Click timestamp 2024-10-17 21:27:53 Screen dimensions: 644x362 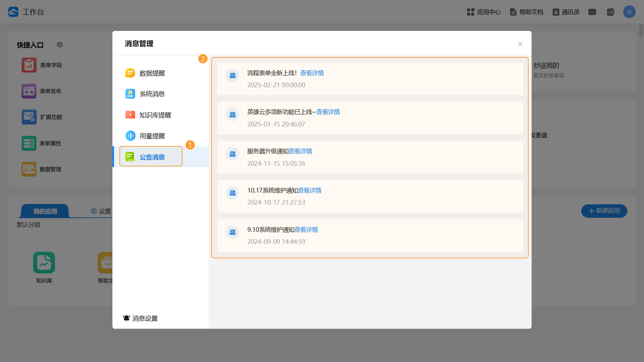click(276, 202)
